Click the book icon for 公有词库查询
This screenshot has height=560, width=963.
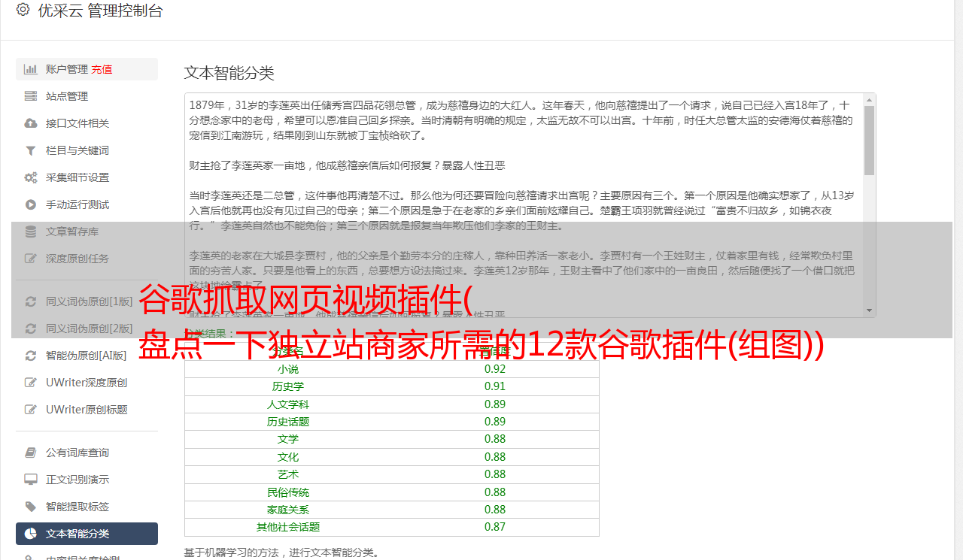tap(31, 453)
